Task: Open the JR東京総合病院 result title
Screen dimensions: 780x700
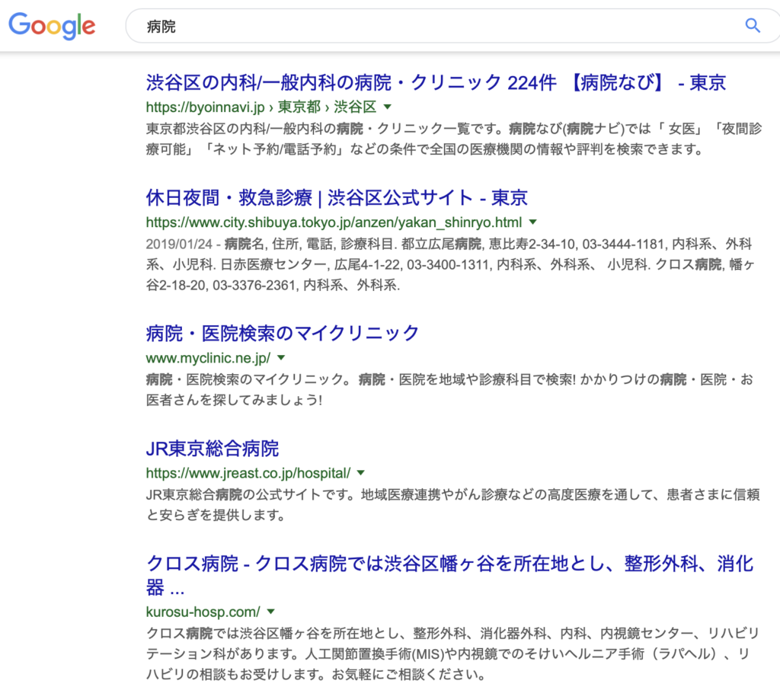Action: tap(213, 448)
